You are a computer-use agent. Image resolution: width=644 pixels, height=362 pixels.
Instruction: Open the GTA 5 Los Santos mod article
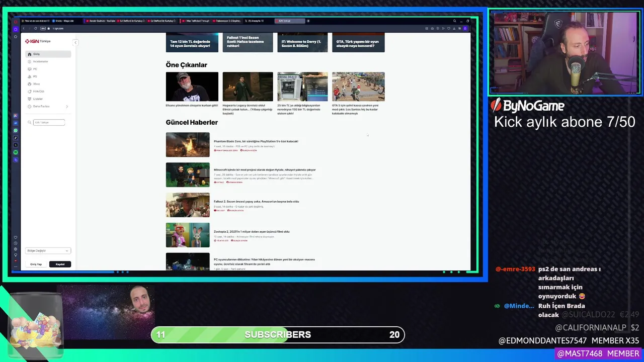coord(356,109)
